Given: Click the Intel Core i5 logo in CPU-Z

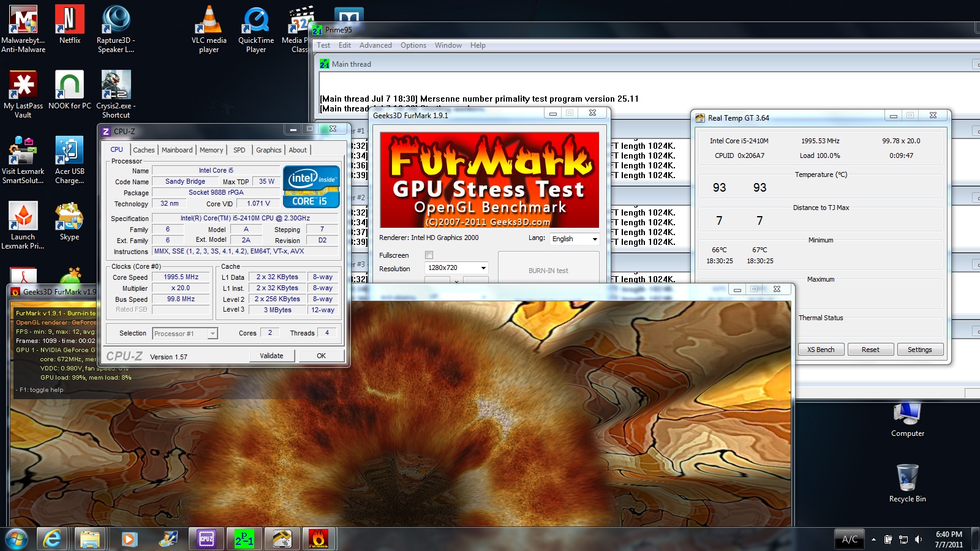Looking at the screenshot, I should [x=311, y=187].
